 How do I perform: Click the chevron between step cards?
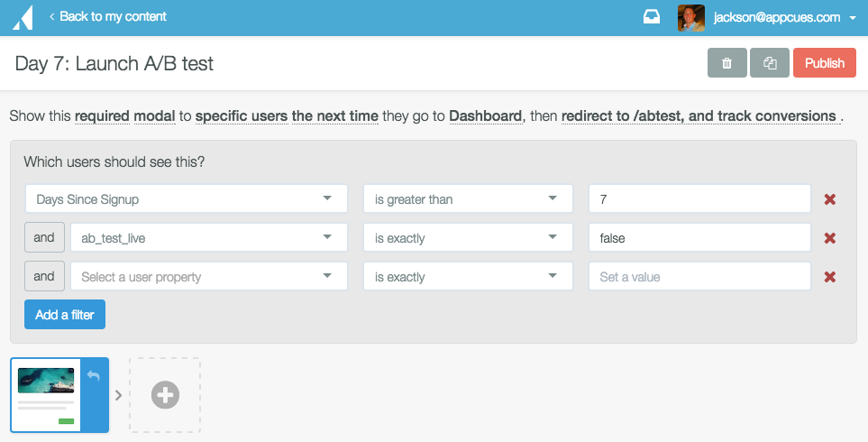pos(118,395)
